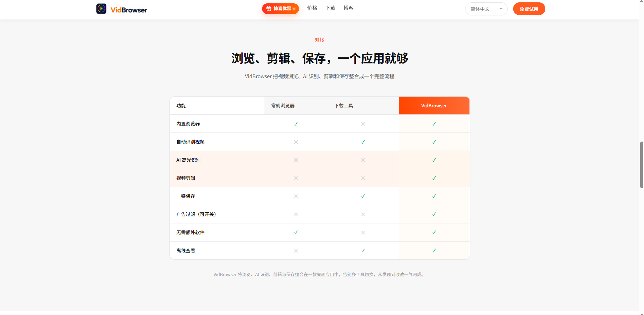This screenshot has height=315, width=644.
Task: Open the 价格 navigation link
Action: point(312,8)
